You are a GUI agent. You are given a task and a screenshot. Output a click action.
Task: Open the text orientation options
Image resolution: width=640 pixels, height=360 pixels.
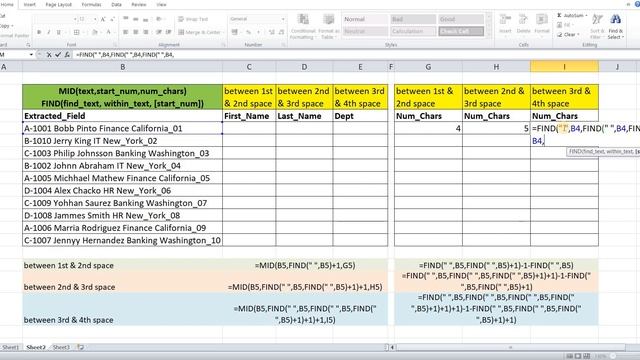[x=160, y=19]
